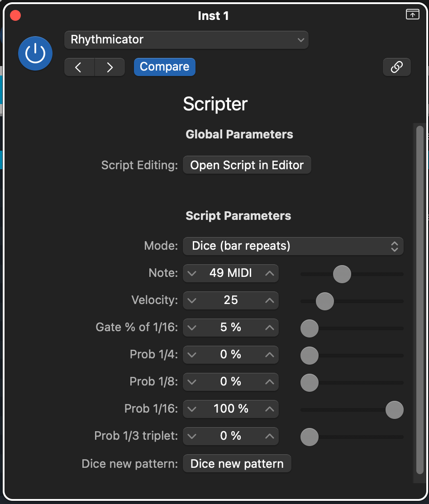Viewport: 429px width, 504px height.
Task: Select the previous preset arrow
Action: coord(79,67)
